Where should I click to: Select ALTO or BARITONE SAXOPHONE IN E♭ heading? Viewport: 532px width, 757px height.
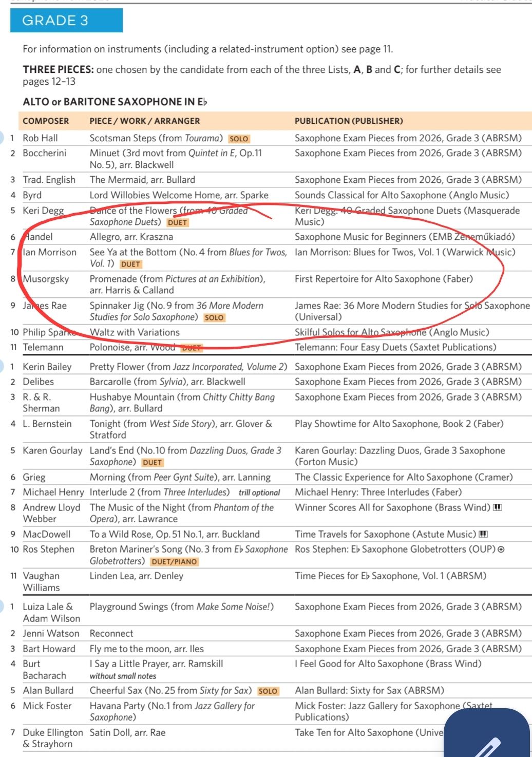tap(115, 102)
